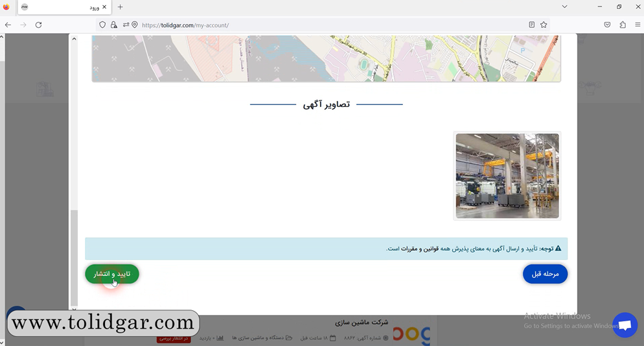Click the location permission pin icon

[135, 25]
